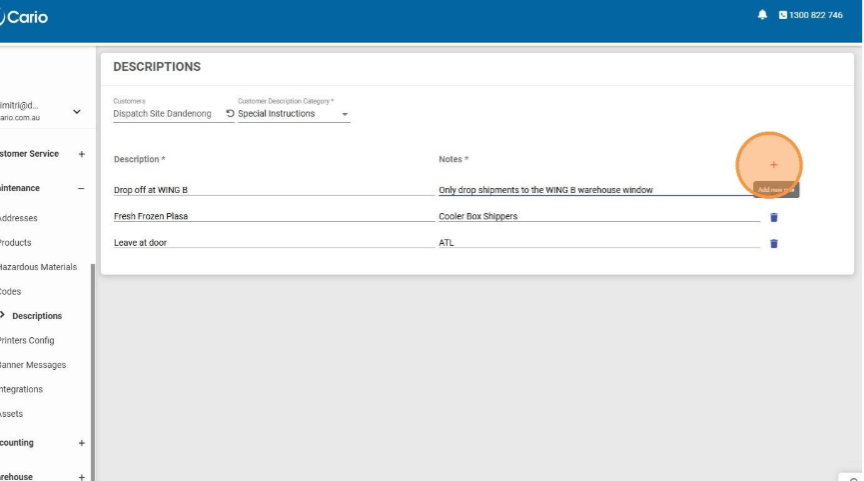Click the plus icon to add new row

773,165
